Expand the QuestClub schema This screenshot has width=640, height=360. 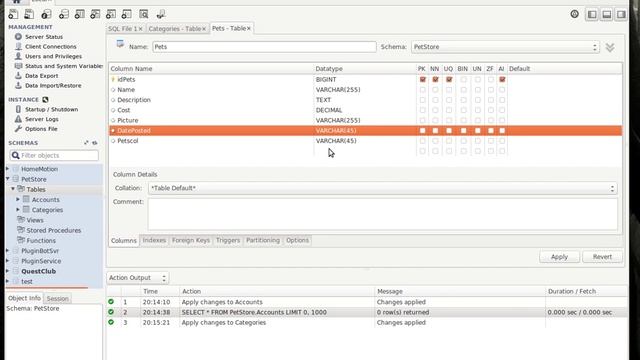tap(7, 271)
